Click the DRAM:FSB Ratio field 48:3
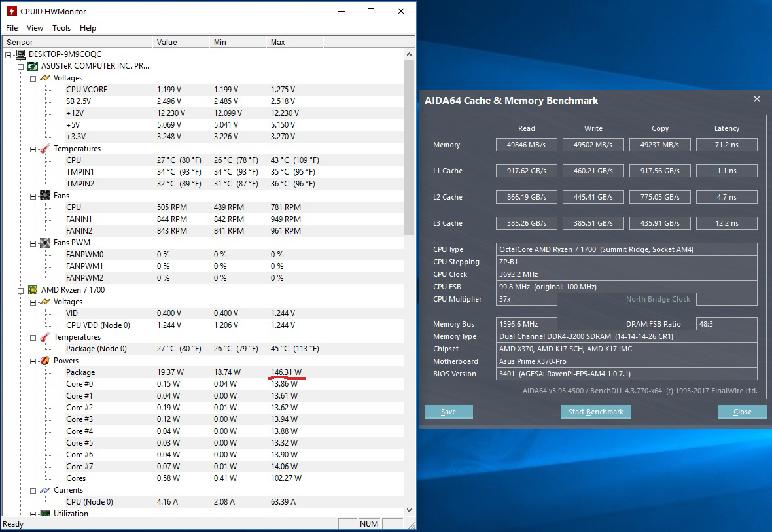 click(x=727, y=324)
